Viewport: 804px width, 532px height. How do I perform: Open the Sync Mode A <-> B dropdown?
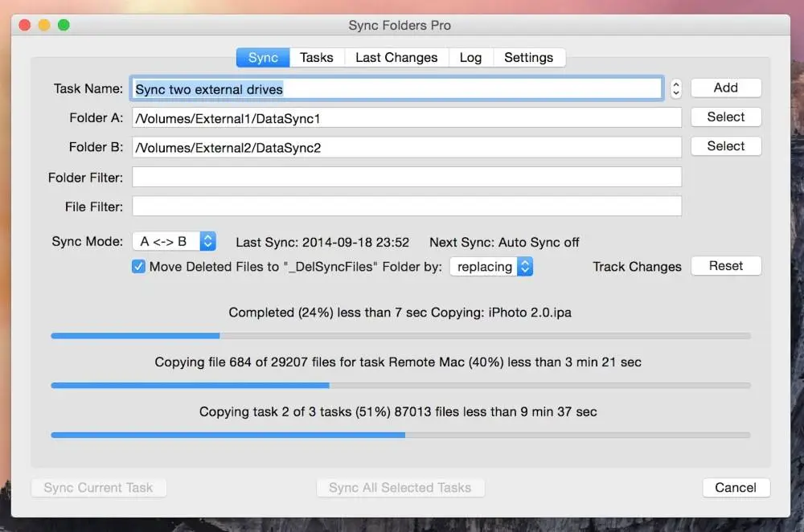tap(174, 241)
